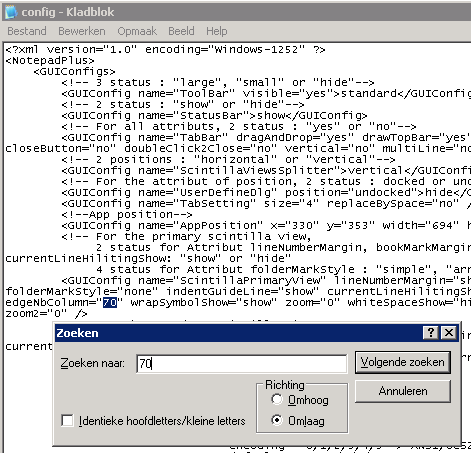Open the Beeld menu

181,31
